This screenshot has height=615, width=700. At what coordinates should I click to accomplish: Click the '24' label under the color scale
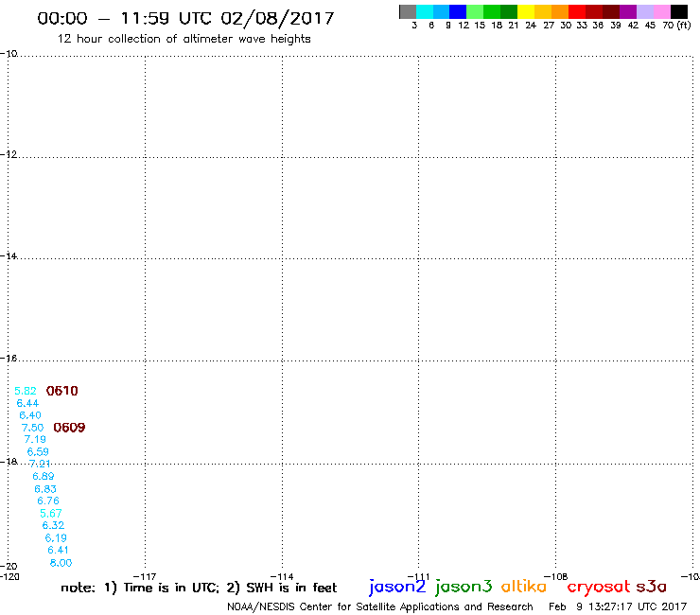click(x=531, y=26)
